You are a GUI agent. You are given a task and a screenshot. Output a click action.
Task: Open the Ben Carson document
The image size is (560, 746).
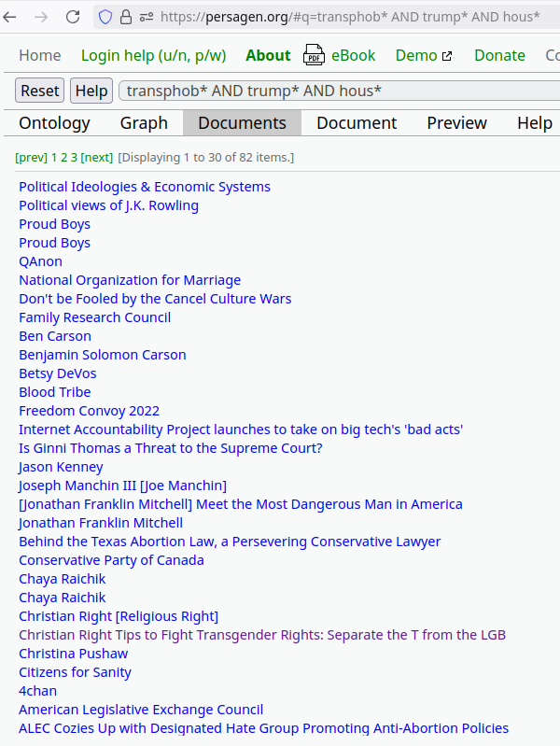tap(55, 336)
